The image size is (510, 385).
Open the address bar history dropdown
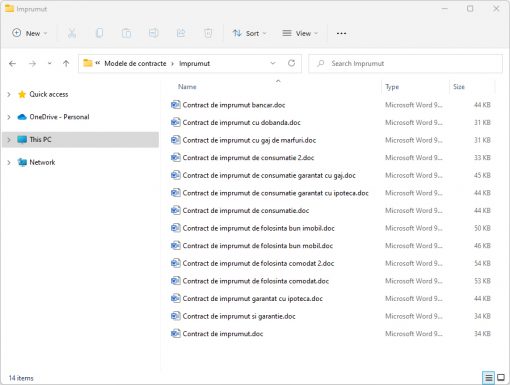(273, 63)
